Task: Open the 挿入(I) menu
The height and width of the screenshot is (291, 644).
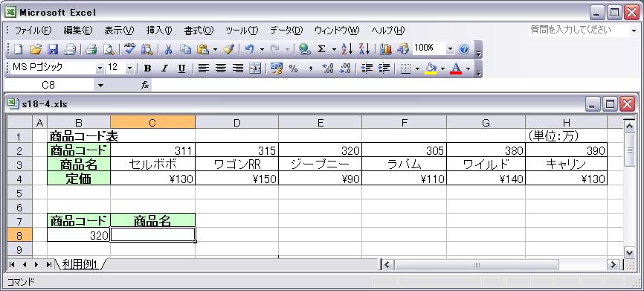Action: (x=159, y=31)
